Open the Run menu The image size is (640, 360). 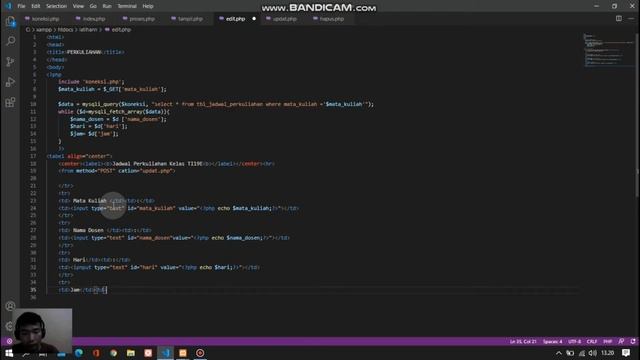[107, 6]
